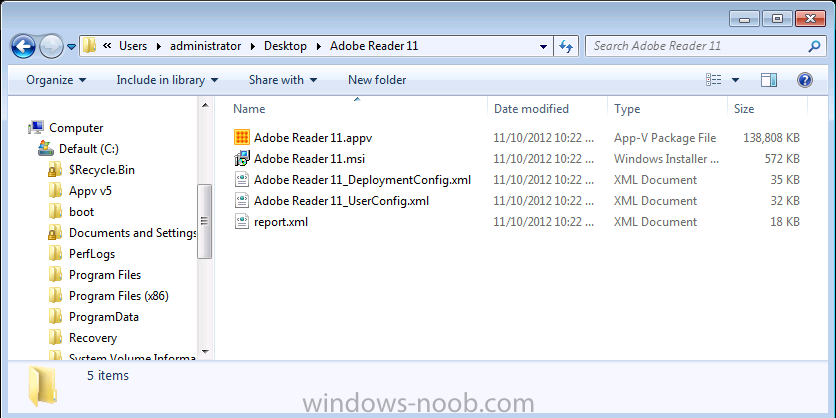This screenshot has height=418, width=836.
Task: Select Appv v5 folder in tree
Action: click(91, 191)
